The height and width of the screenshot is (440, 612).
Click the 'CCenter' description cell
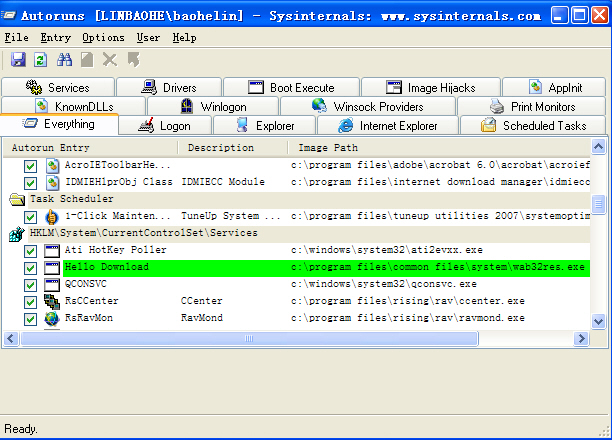tap(201, 301)
